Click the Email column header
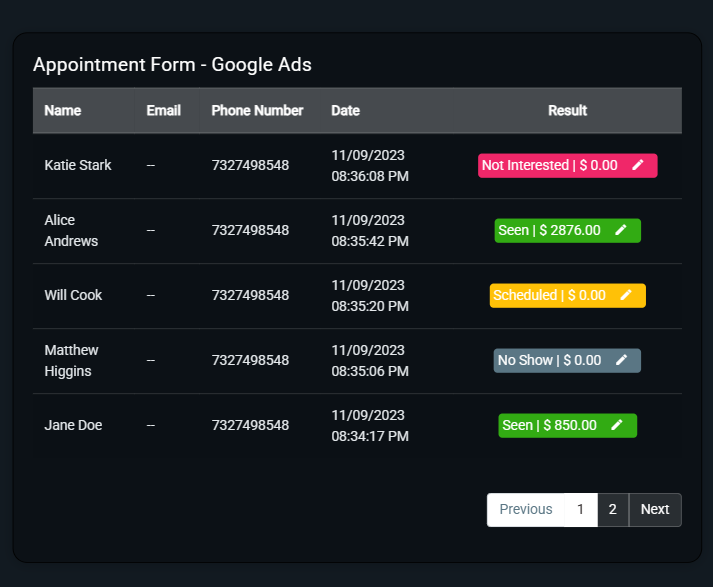713x587 pixels. [163, 110]
